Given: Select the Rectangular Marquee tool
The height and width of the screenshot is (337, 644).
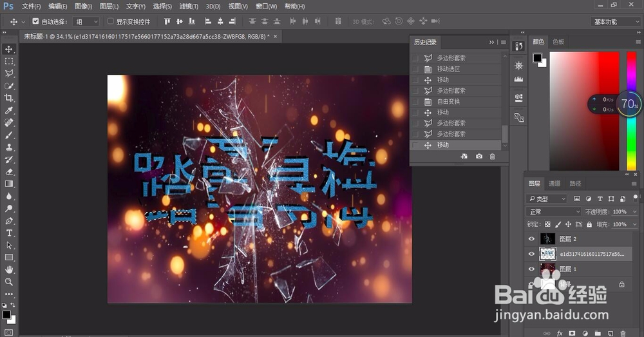Looking at the screenshot, I should 8,61.
